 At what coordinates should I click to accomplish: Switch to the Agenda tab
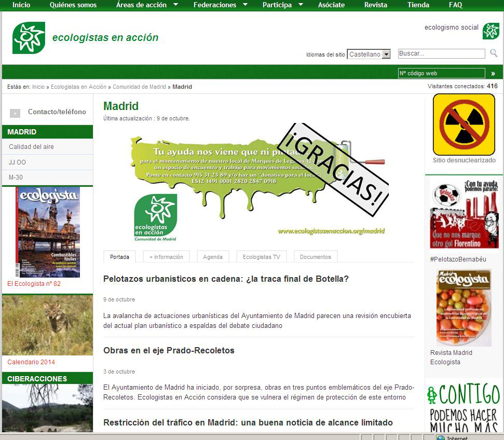point(213,257)
